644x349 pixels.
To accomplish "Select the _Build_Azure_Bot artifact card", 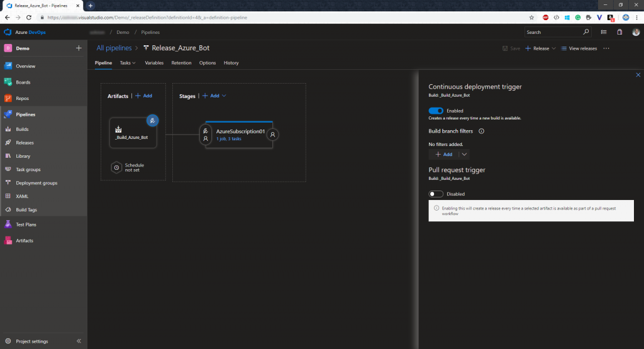I will pos(133,133).
